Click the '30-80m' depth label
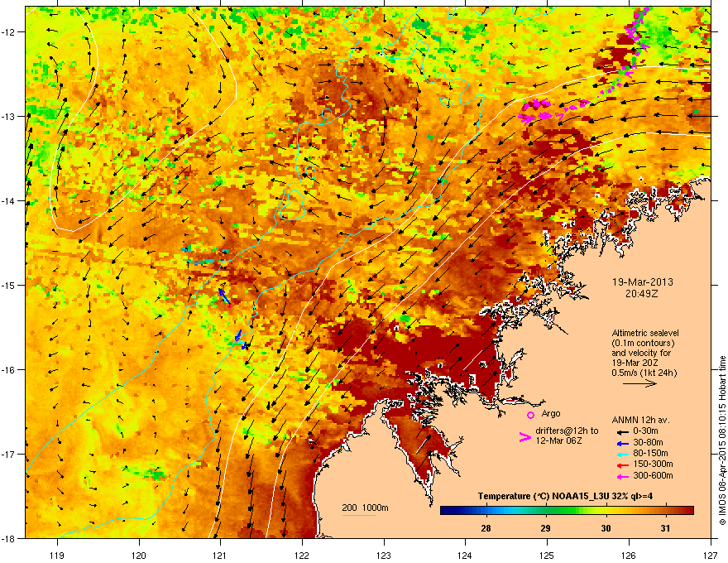 [x=648, y=442]
